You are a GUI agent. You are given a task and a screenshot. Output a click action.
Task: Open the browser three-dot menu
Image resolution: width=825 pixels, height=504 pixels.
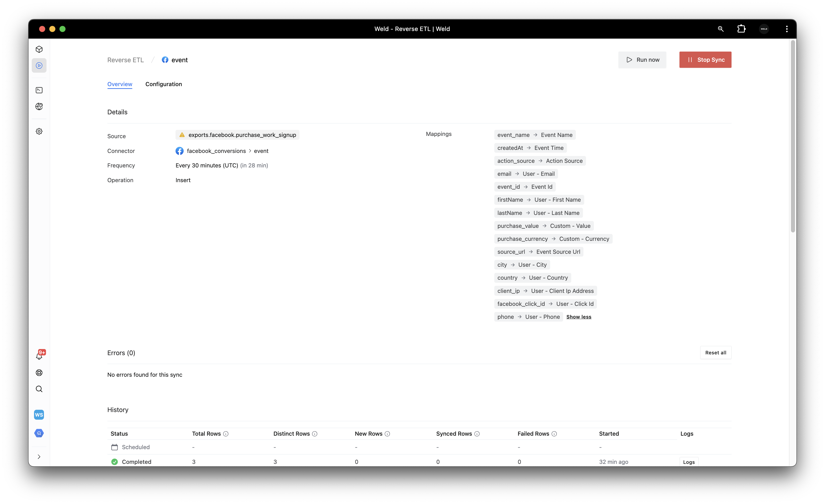tap(786, 29)
